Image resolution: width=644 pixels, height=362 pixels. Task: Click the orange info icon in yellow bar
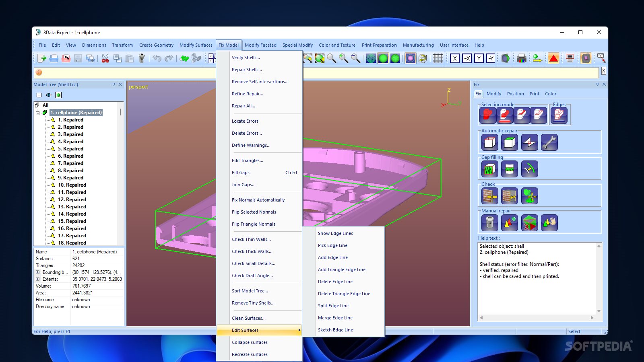pos(39,72)
